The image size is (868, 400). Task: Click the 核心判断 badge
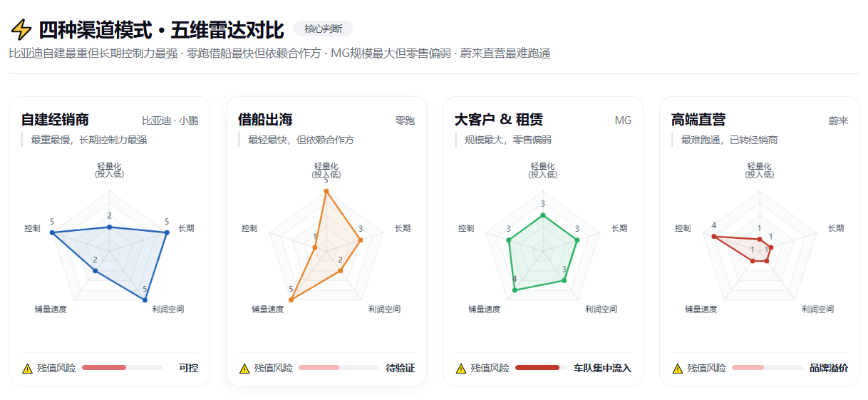(x=323, y=29)
